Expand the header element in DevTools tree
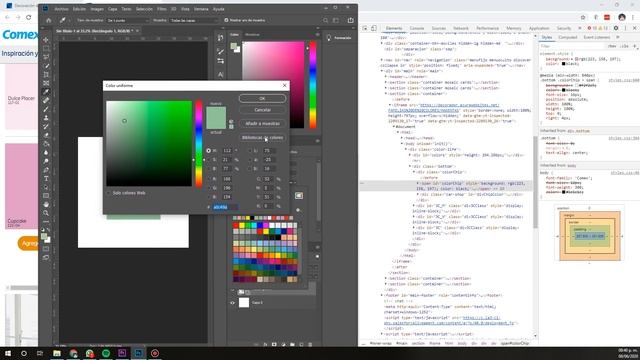640x360 pixels. [x=386, y=77]
